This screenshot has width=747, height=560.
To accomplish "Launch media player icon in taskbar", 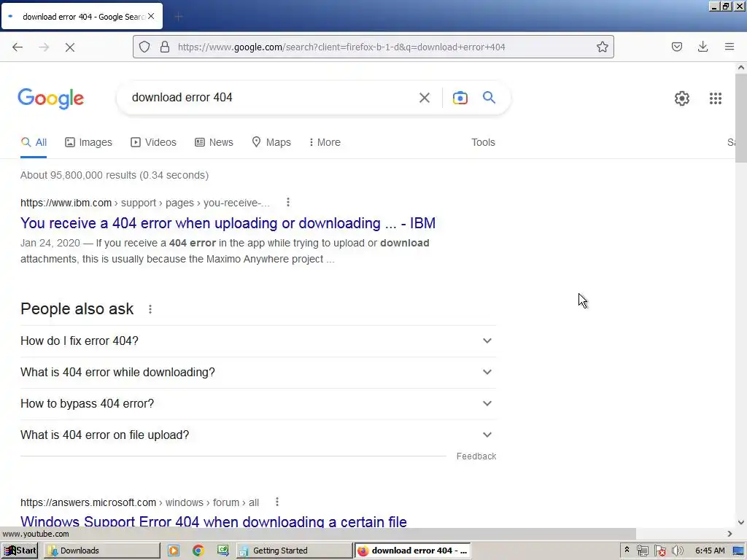I will (174, 551).
